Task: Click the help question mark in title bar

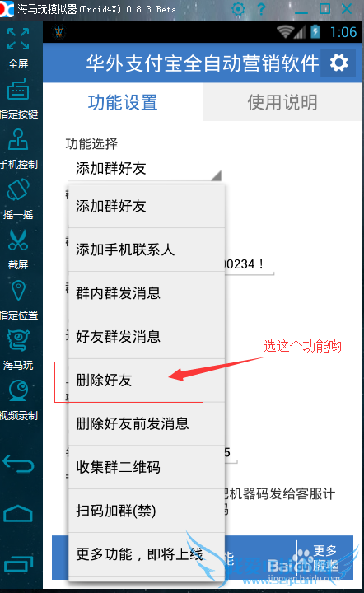Action: click(x=261, y=9)
